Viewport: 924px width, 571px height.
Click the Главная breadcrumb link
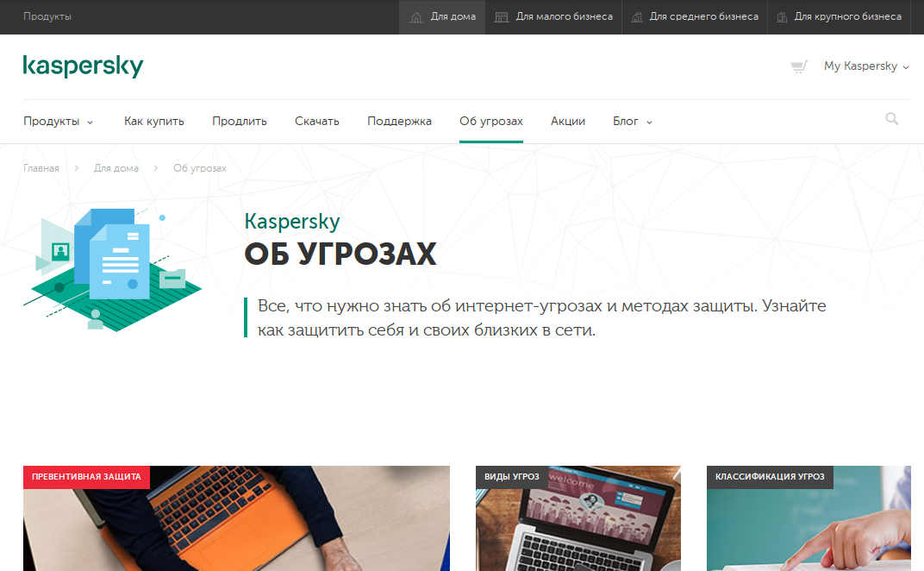[41, 168]
